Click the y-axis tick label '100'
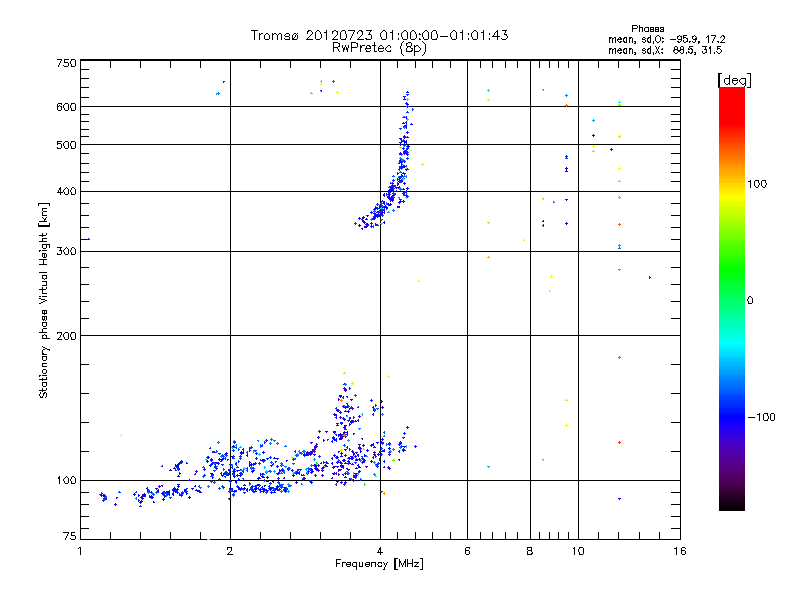 coord(66,481)
